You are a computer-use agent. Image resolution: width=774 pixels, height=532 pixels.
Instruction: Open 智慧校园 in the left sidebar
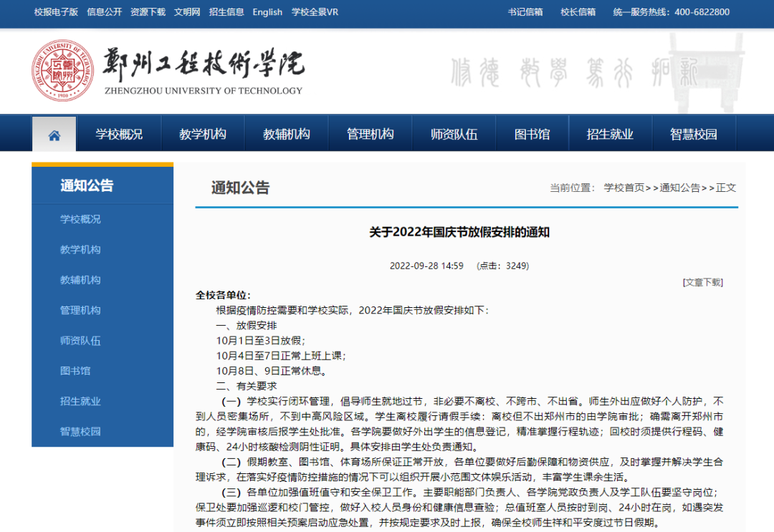(x=80, y=432)
